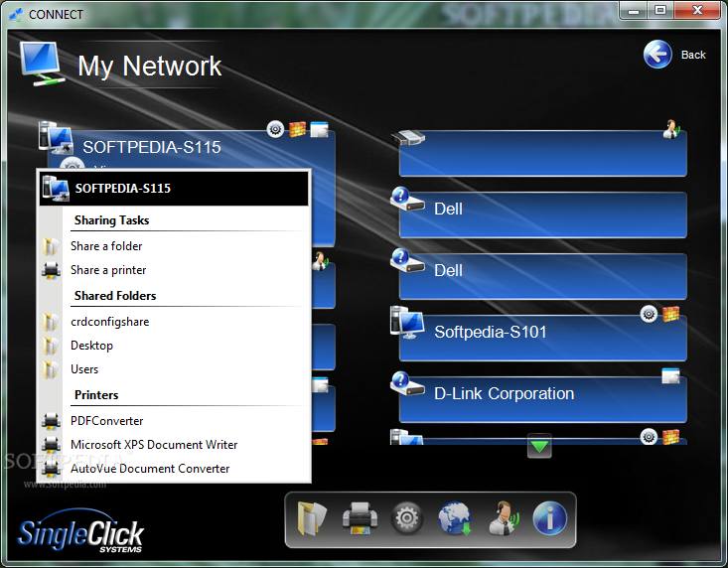Click gear icon on SOFTPEDIA-S115 card
The width and height of the screenshot is (728, 568).
(275, 128)
